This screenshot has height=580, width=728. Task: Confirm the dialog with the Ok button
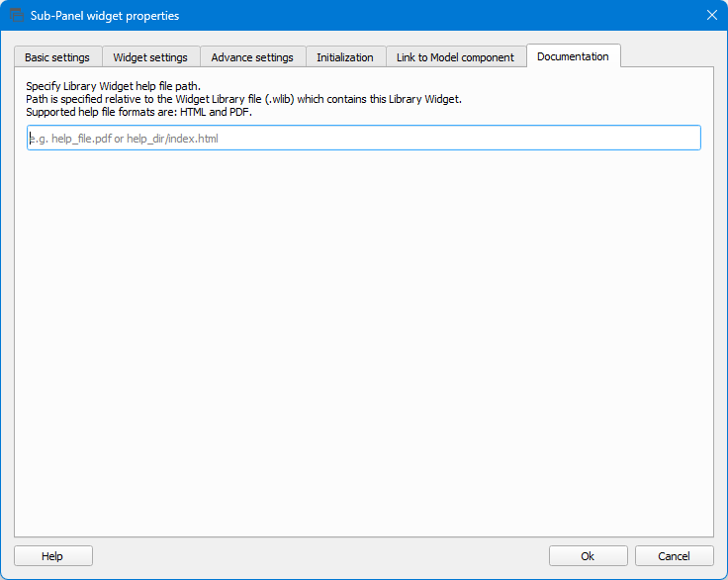click(588, 556)
